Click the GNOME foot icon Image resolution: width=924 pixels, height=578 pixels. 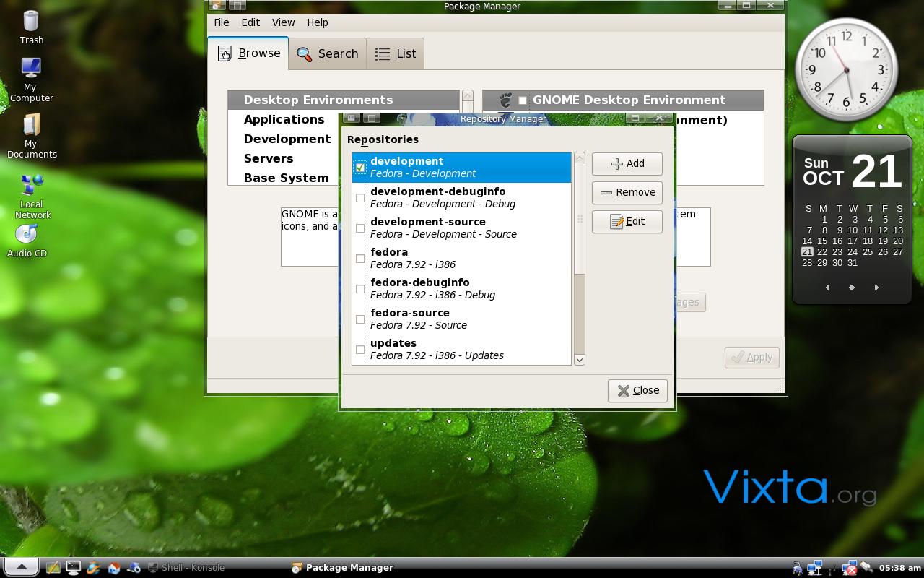tap(505, 100)
